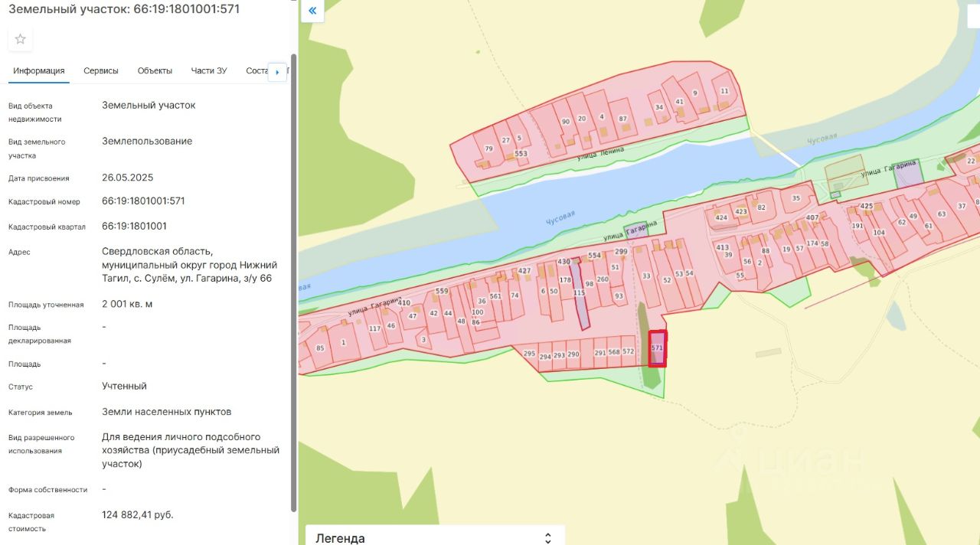
Task: Add parcel to favorites with star icon
Action: tap(21, 39)
